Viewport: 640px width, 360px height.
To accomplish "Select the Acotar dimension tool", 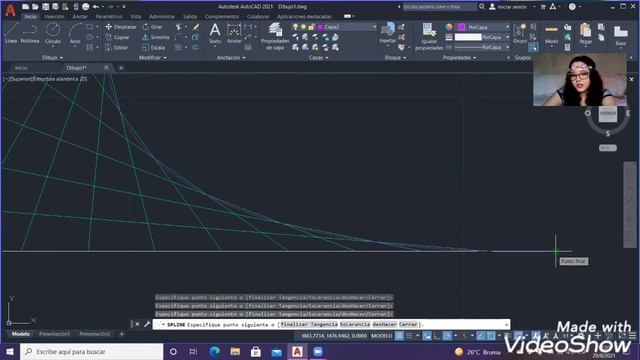I will coord(234,33).
